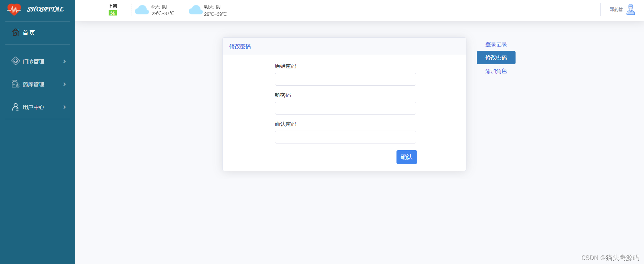Open the 用户中心 menu
The height and width of the screenshot is (264, 644).
38,107
